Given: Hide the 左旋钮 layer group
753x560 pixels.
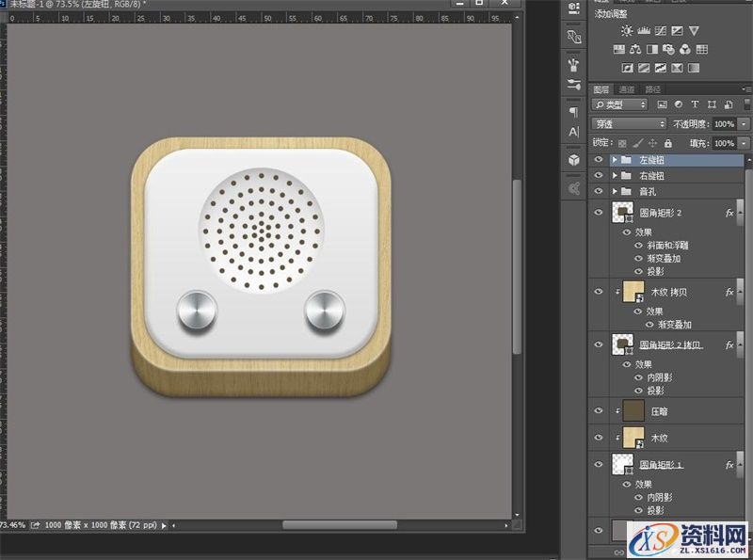Looking at the screenshot, I should pos(599,161).
